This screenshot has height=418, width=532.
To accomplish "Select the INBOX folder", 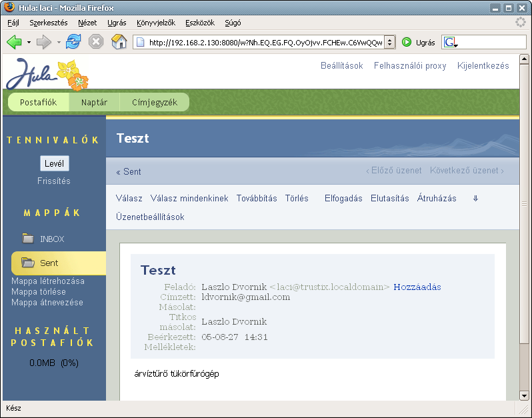I will 52,239.
